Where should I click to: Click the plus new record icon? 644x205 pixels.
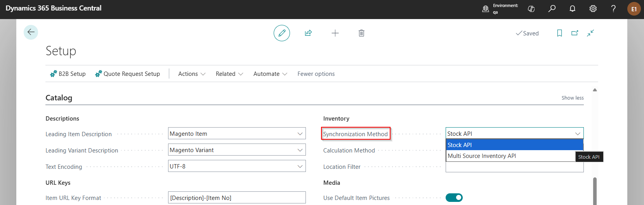(335, 33)
